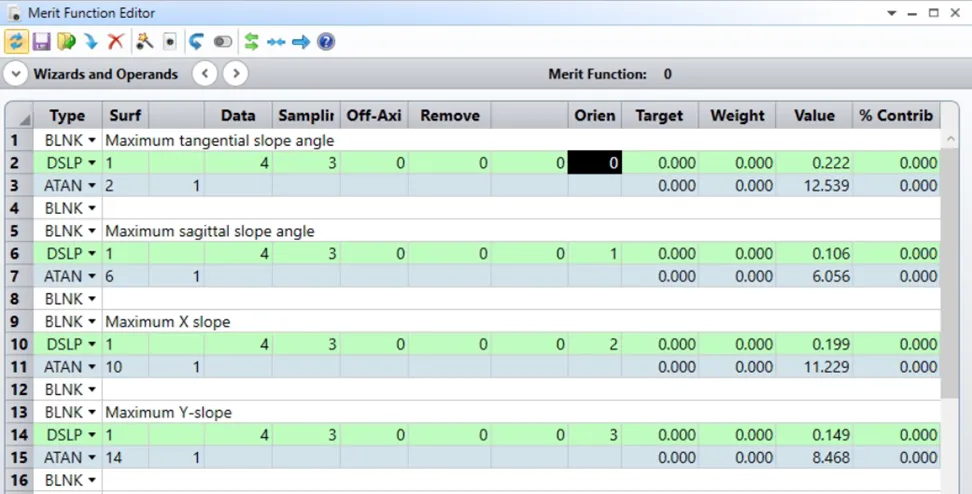Click the blue down-arrow insert icon

pos(91,42)
